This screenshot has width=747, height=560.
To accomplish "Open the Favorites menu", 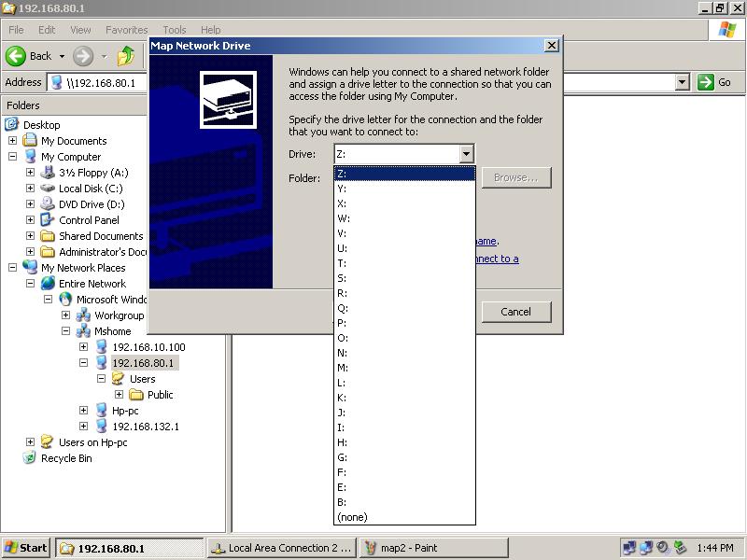I will (126, 29).
